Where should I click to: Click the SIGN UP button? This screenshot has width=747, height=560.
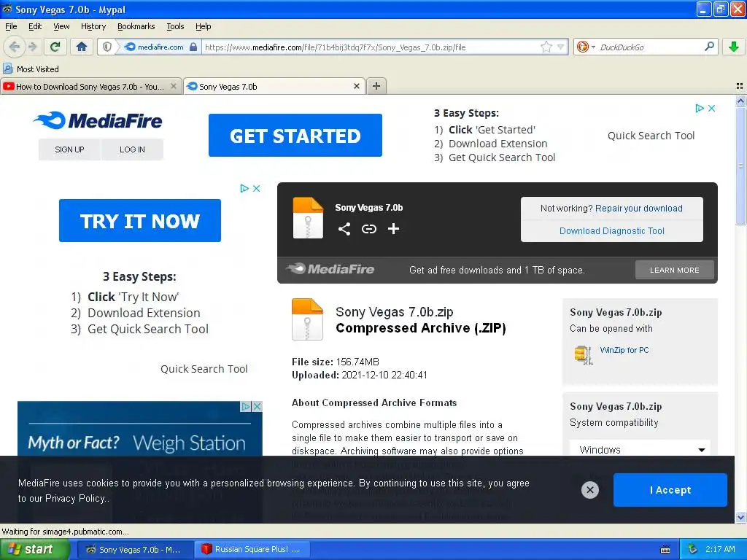pyautogui.click(x=69, y=149)
